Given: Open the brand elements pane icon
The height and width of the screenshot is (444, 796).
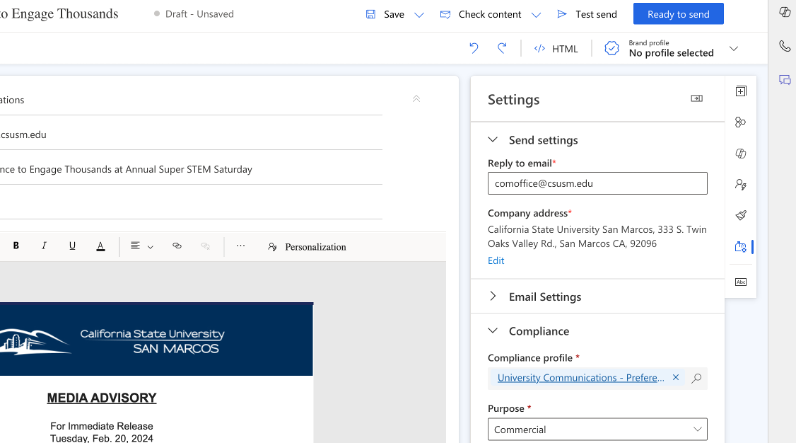Looking at the screenshot, I should 741,122.
